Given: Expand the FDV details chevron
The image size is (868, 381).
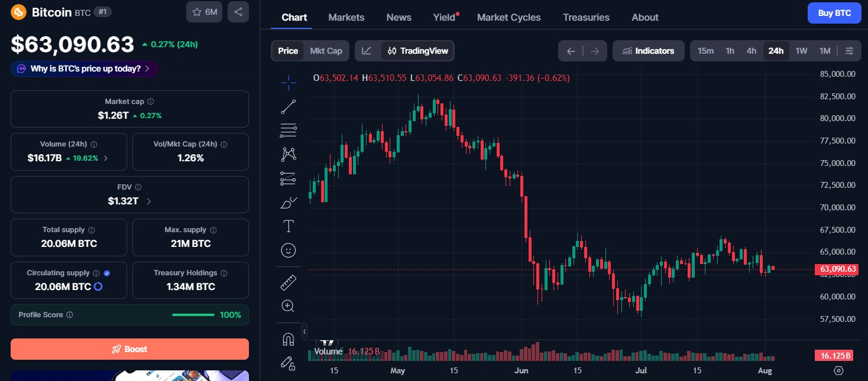Looking at the screenshot, I should click(x=148, y=201).
